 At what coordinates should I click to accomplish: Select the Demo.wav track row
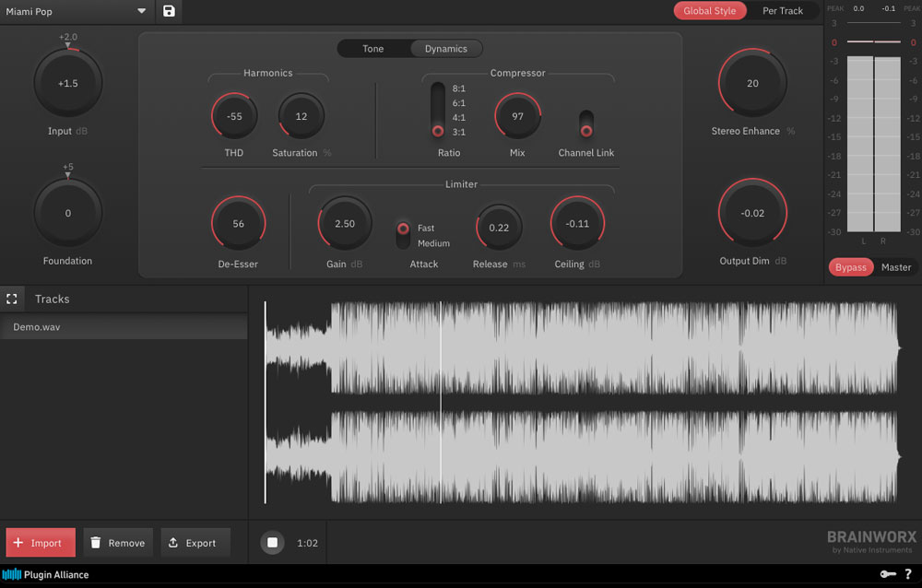point(124,327)
